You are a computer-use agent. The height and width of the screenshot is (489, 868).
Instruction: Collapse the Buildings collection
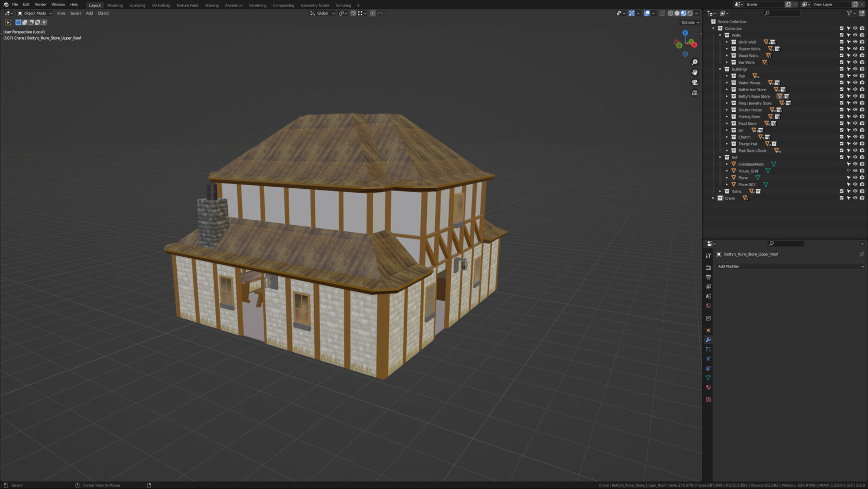pyautogui.click(x=720, y=69)
